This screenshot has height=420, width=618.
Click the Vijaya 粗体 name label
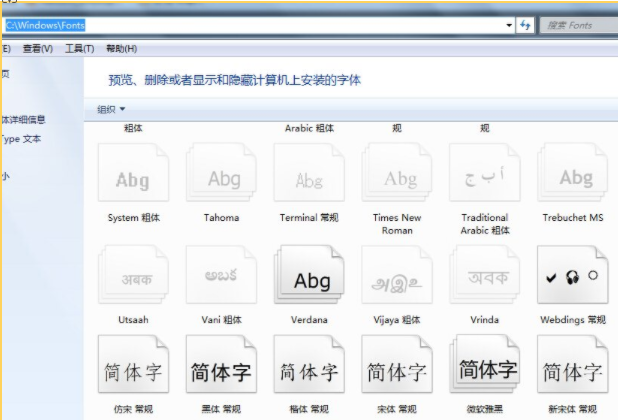pyautogui.click(x=397, y=320)
